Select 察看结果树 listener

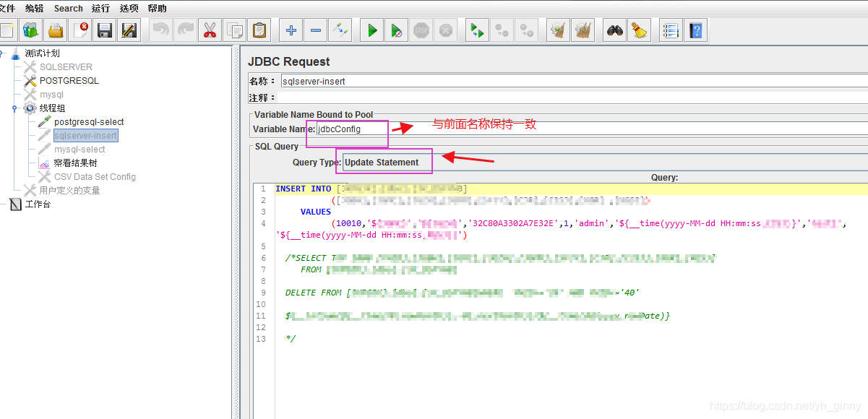75,163
